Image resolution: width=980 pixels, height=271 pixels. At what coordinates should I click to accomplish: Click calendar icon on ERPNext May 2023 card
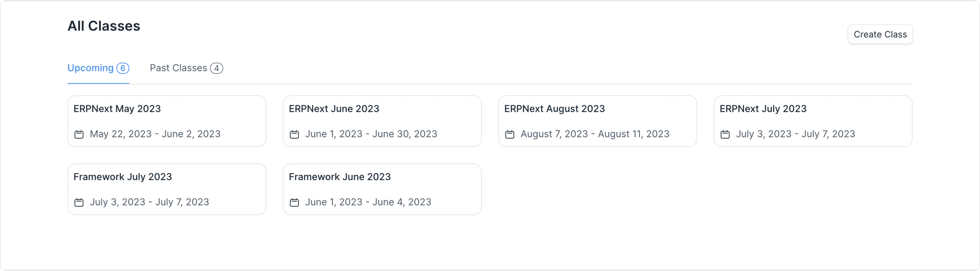(79, 134)
